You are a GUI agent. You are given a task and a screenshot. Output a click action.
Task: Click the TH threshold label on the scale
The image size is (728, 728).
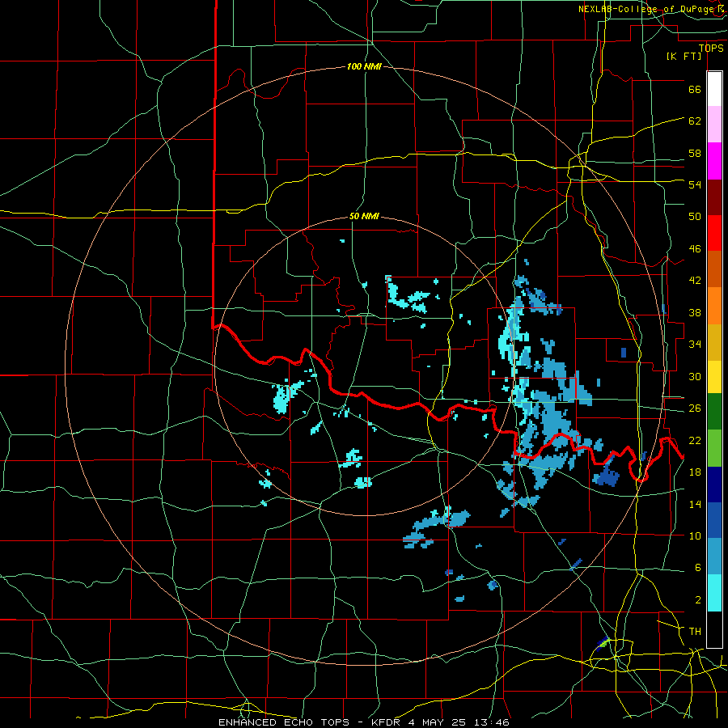(x=695, y=632)
